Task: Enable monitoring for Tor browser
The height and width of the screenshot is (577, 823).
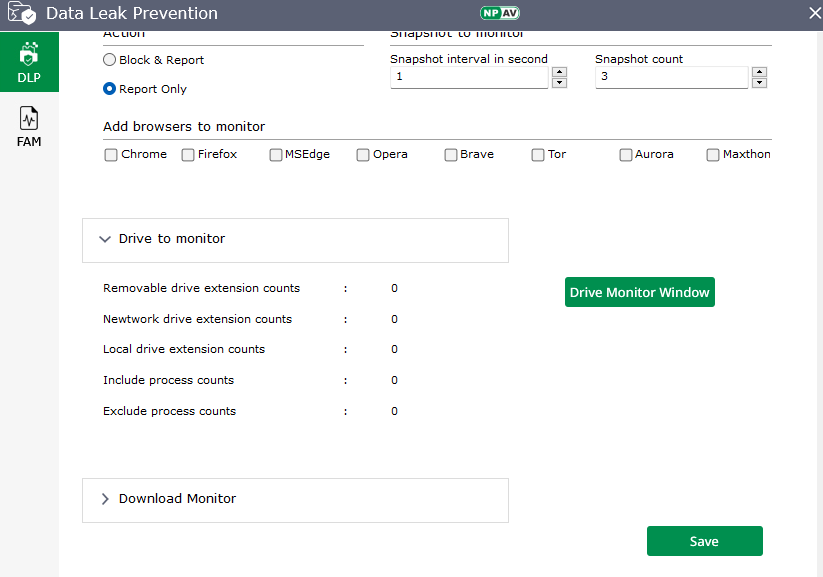Action: pos(538,155)
